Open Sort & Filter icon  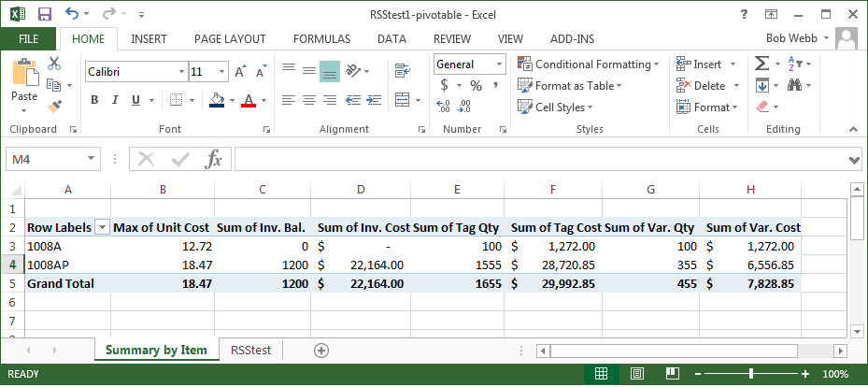click(x=795, y=64)
